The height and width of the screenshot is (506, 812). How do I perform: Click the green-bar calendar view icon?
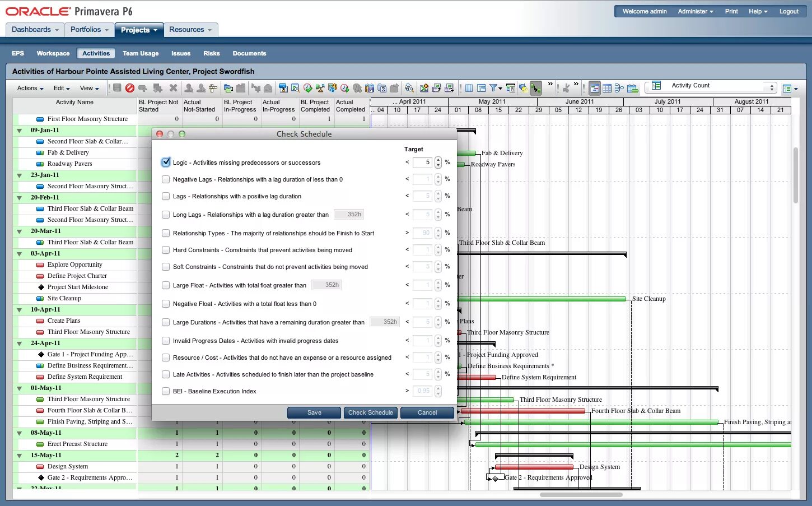click(x=633, y=88)
